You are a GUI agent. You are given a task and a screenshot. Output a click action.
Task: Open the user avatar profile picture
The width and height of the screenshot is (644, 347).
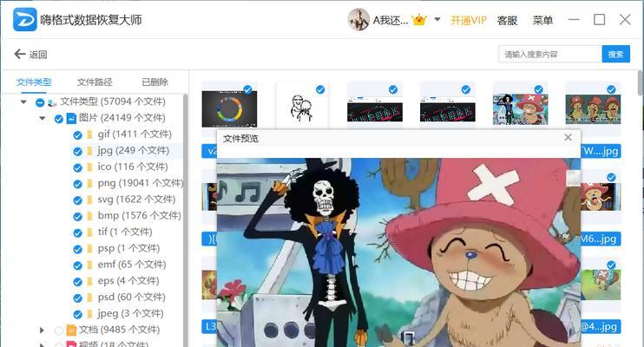358,19
